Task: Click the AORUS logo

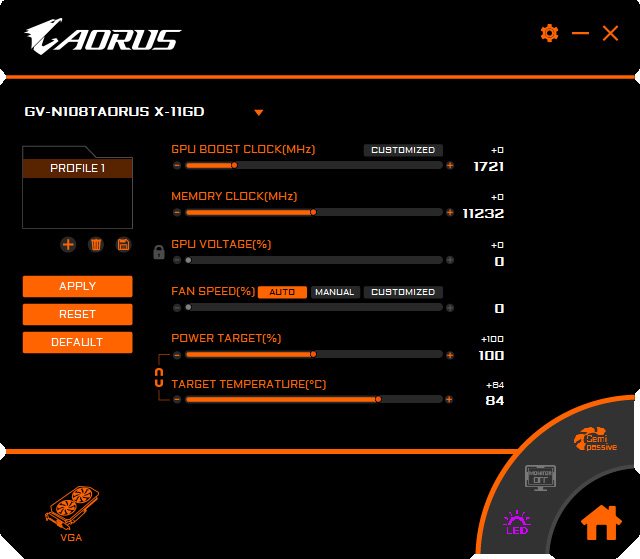Action: [102, 37]
